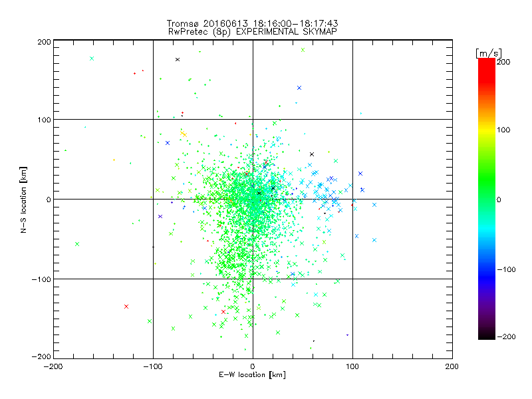
Task: Click y-axis tick label '-200'
Action: (x=41, y=356)
